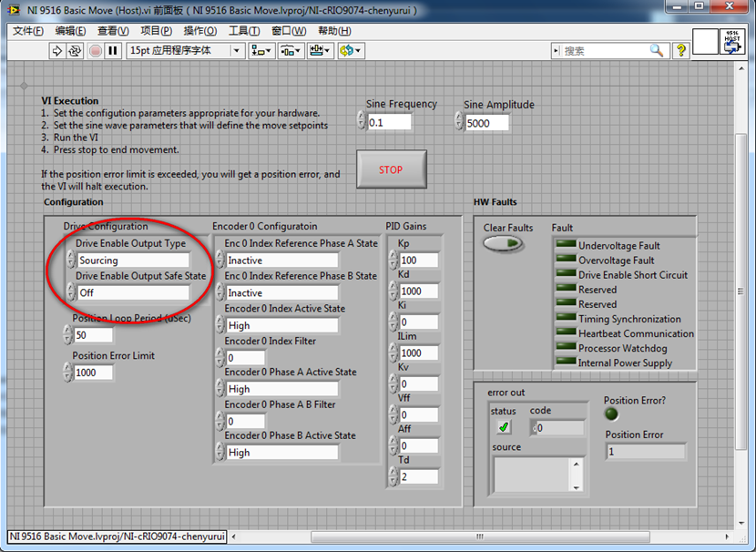Click the vertical scrollbar of the panel

click(x=741, y=291)
